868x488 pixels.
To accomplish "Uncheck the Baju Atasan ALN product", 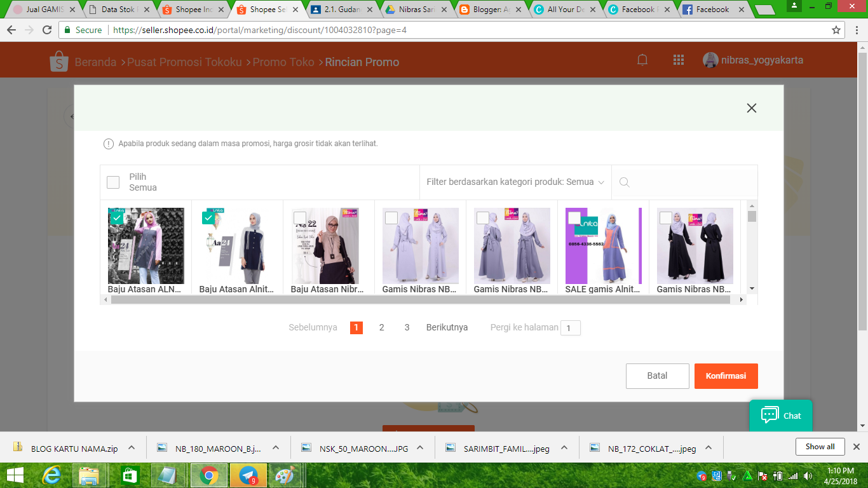I will (118, 218).
